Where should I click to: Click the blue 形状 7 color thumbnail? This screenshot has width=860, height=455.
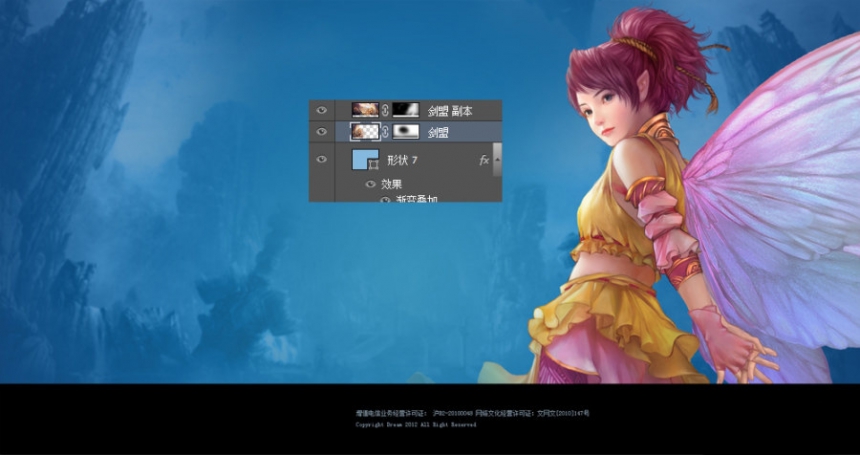365,159
